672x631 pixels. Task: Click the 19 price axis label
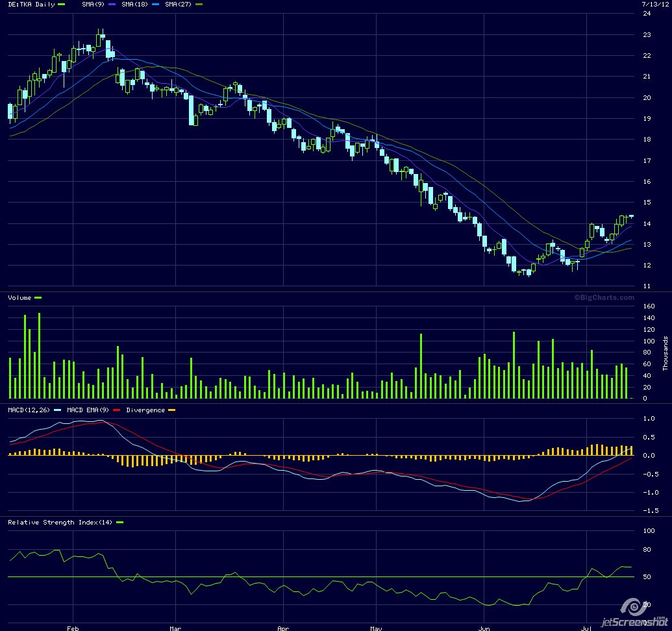[647, 118]
